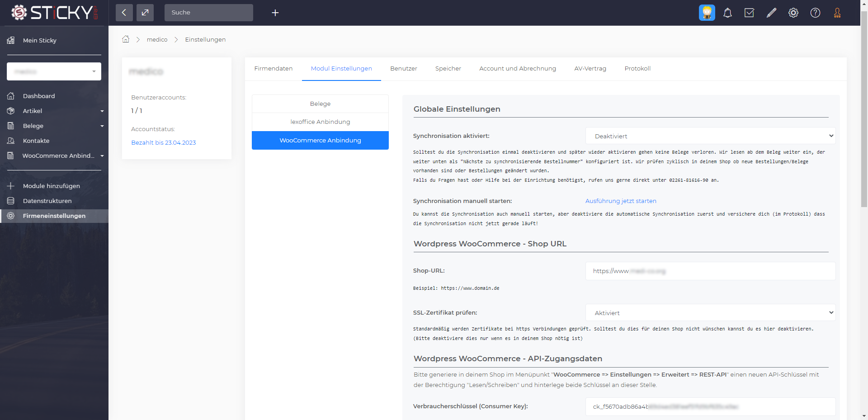Click the Bezahlt bis 23.04.2023 link
868x420 pixels.
pyautogui.click(x=163, y=143)
